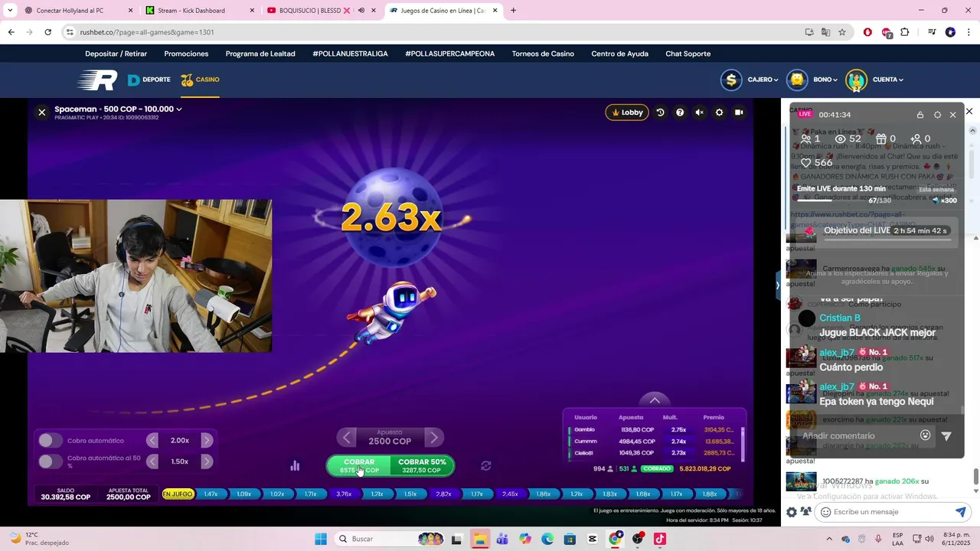Image resolution: width=980 pixels, height=551 pixels.
Task: Click the translate page icon in address bar
Action: point(825,32)
